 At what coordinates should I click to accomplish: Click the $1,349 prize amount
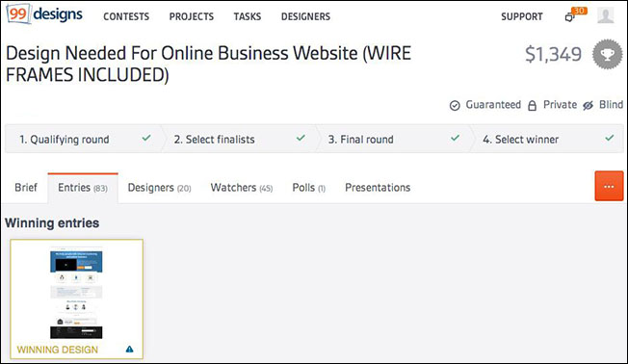tap(553, 54)
